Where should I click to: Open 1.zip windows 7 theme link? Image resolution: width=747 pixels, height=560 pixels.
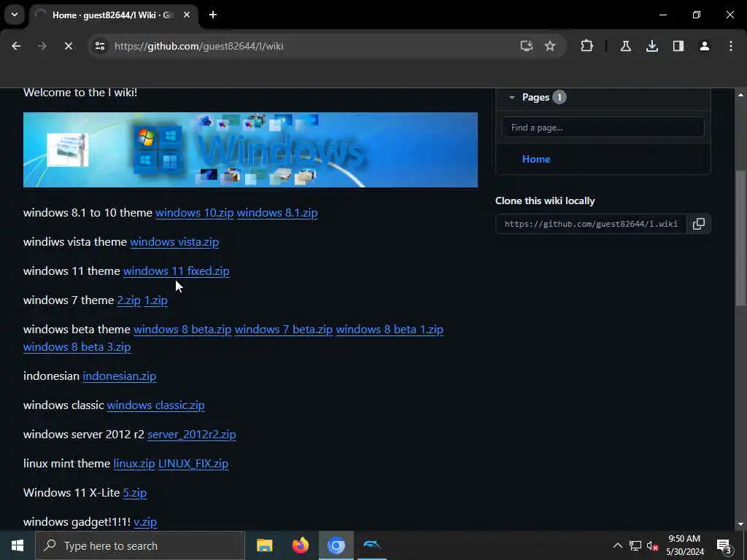click(x=156, y=300)
